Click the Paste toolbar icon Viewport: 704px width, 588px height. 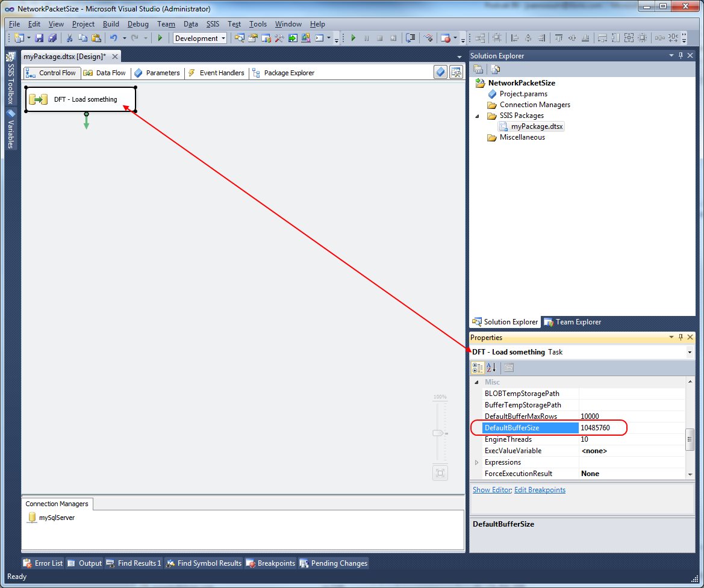coord(96,37)
